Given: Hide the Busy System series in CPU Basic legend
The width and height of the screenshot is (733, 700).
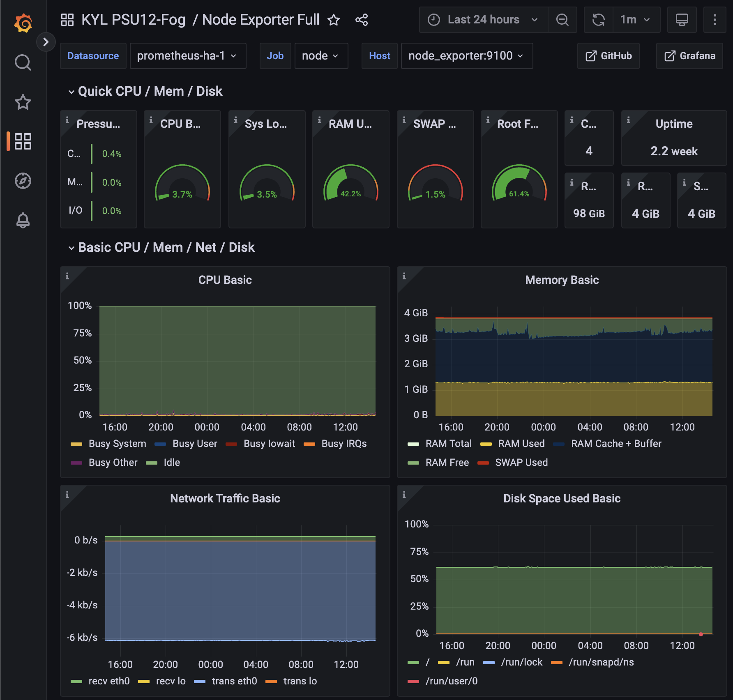Looking at the screenshot, I should click(117, 444).
